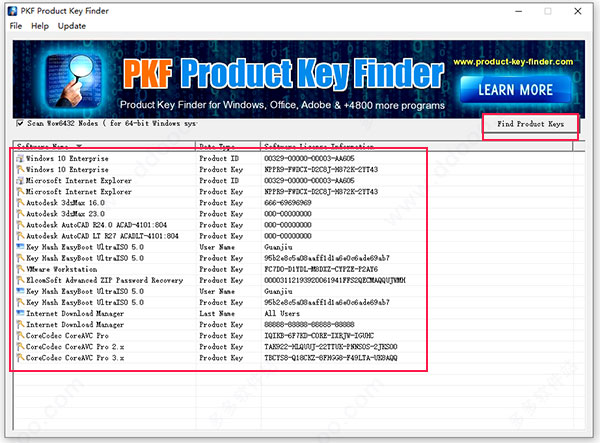Minimize the Product Key Finder window

coord(518,11)
